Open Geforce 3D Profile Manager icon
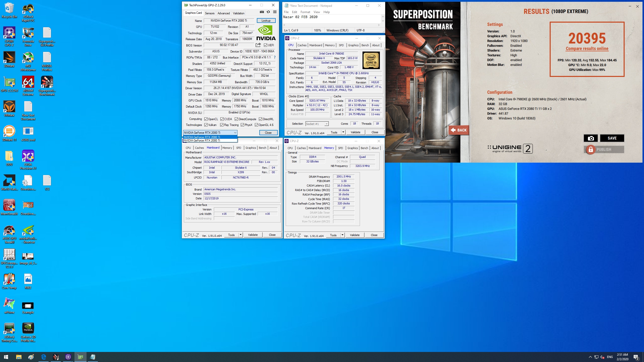Viewport: 644px width, 362px height. point(28,332)
